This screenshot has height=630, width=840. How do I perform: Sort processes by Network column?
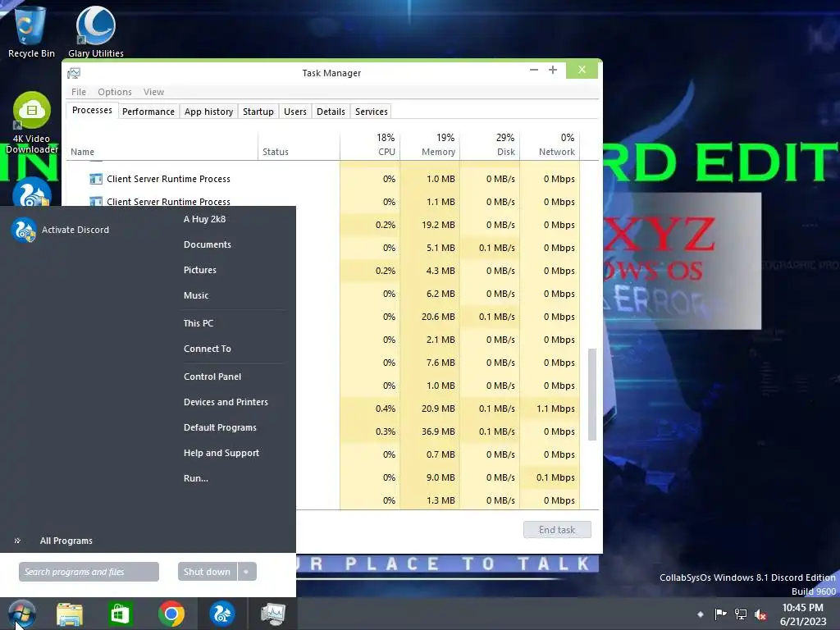pyautogui.click(x=550, y=144)
